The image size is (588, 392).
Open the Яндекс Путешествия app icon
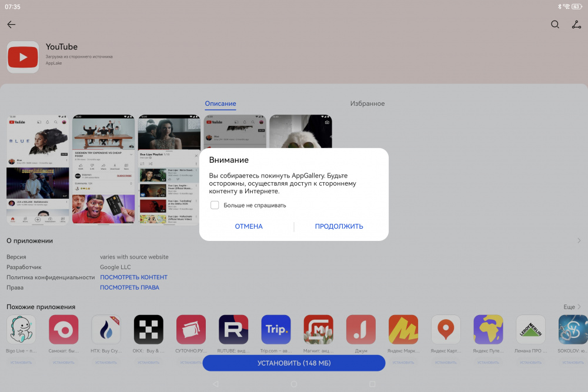click(488, 330)
